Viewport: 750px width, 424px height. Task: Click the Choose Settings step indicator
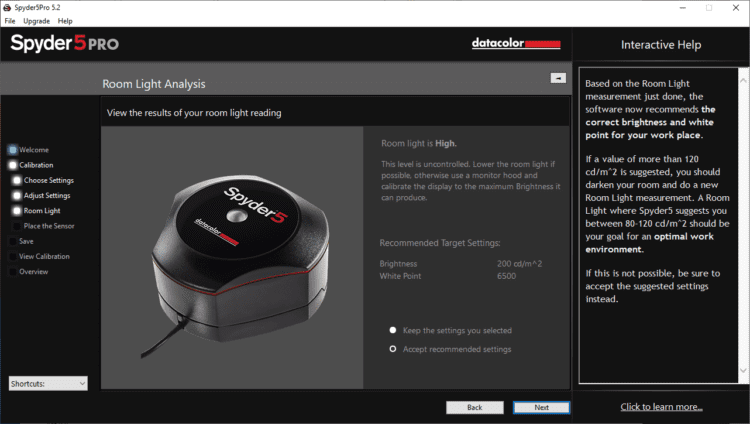coord(17,180)
